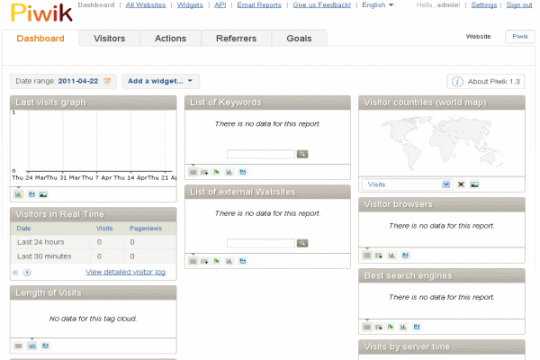
Task: Show simple table in Best search engines
Action: pyautogui.click(x=367, y=327)
